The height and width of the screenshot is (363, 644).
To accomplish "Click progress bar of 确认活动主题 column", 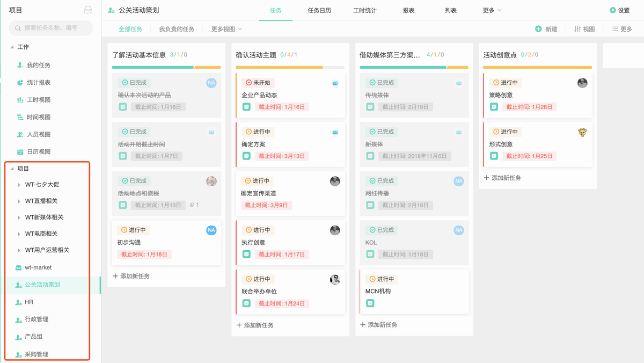I will click(x=290, y=67).
